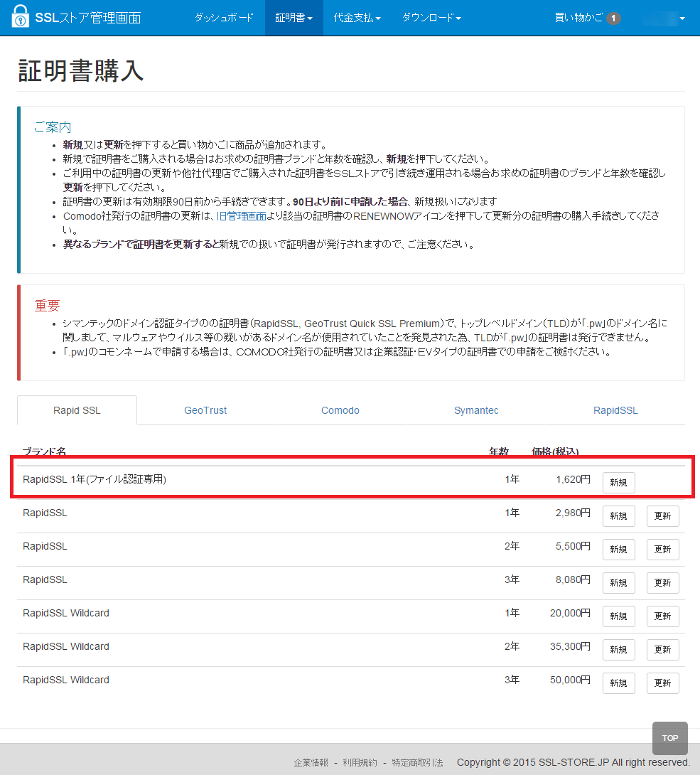The width and height of the screenshot is (700, 775).
Task: Click the 重要 warning heading
Action: pyautogui.click(x=47, y=306)
